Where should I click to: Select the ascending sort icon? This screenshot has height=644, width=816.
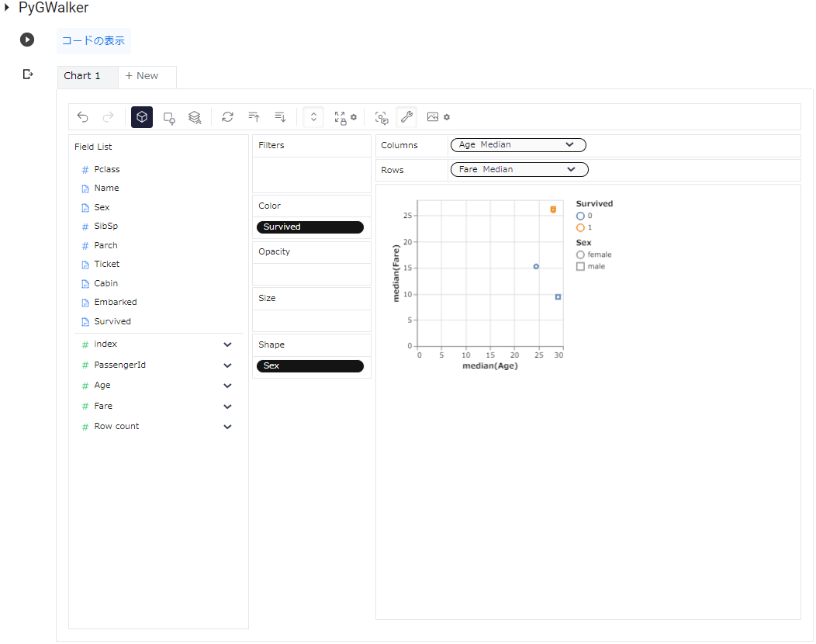[x=254, y=116]
